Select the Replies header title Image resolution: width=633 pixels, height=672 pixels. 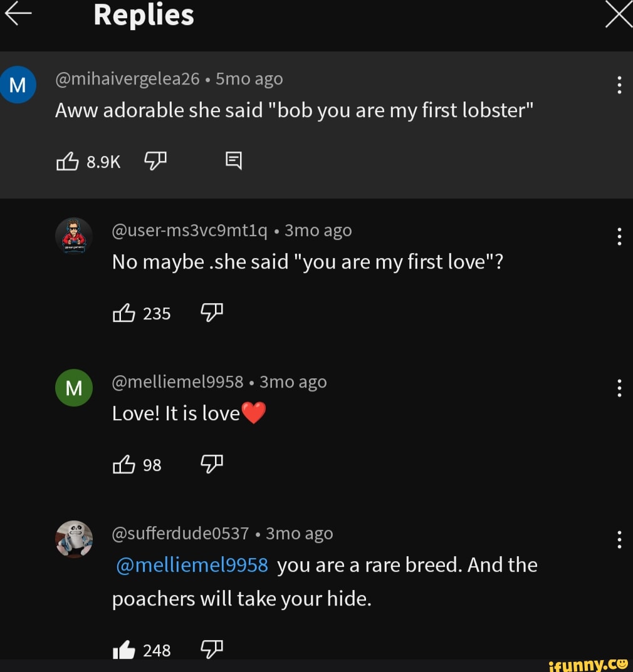click(x=143, y=14)
